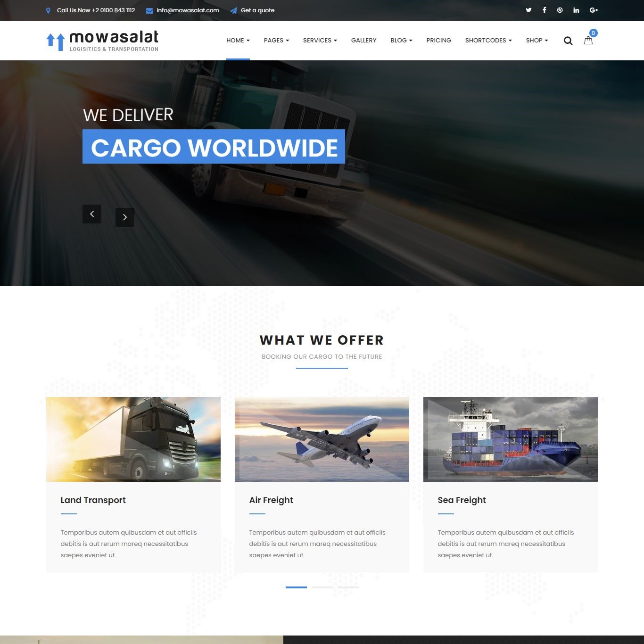
Task: Open the Pricing page
Action: click(x=439, y=41)
